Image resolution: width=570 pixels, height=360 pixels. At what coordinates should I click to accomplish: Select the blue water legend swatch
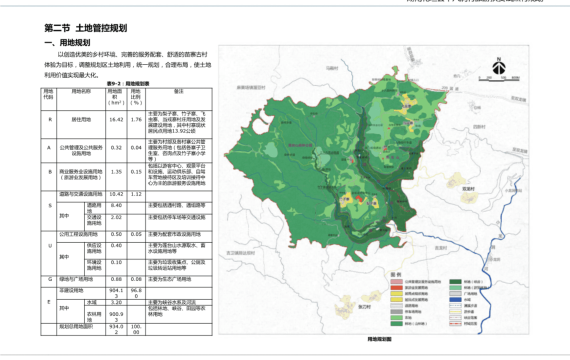455,300
